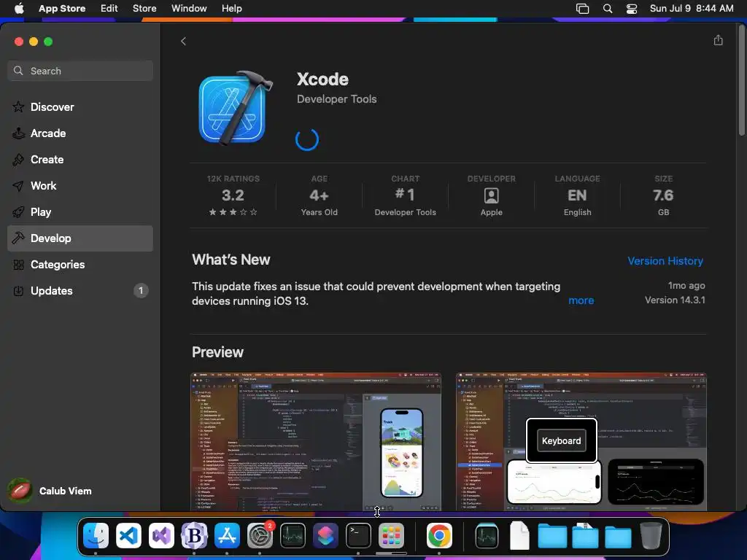Open the Play section
The image size is (747, 560).
tap(80, 212)
